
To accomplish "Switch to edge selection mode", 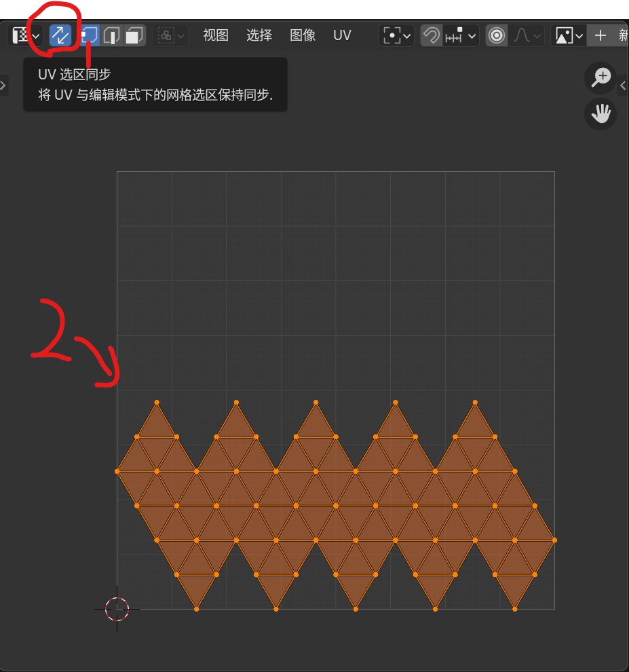I will [x=112, y=35].
